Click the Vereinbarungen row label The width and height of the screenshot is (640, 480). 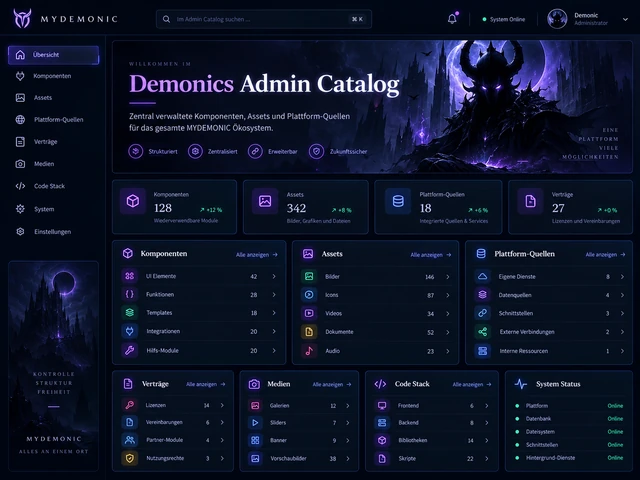point(164,422)
